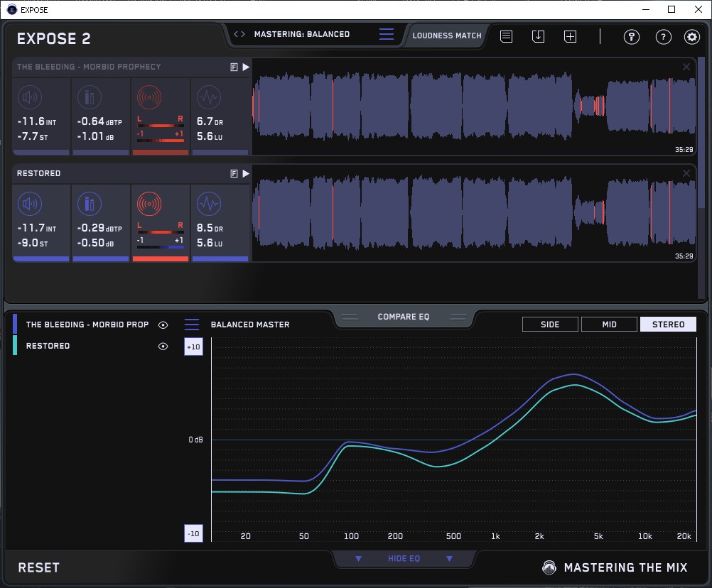Click the dynamic range icon on the Restored track
Image resolution: width=712 pixels, height=588 pixels.
point(209,204)
